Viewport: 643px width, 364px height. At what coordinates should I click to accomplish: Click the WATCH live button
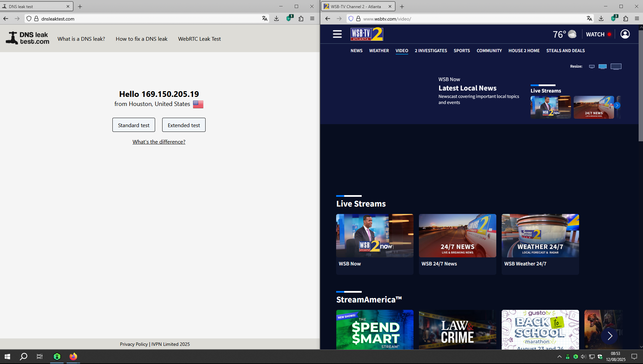(x=599, y=34)
